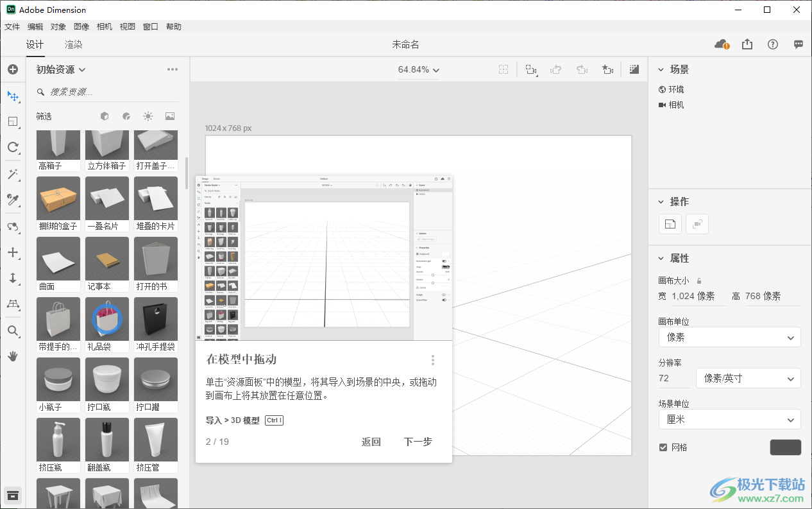This screenshot has width=812, height=509.
Task: Select the Pan camera tool
Action: pyautogui.click(x=13, y=252)
